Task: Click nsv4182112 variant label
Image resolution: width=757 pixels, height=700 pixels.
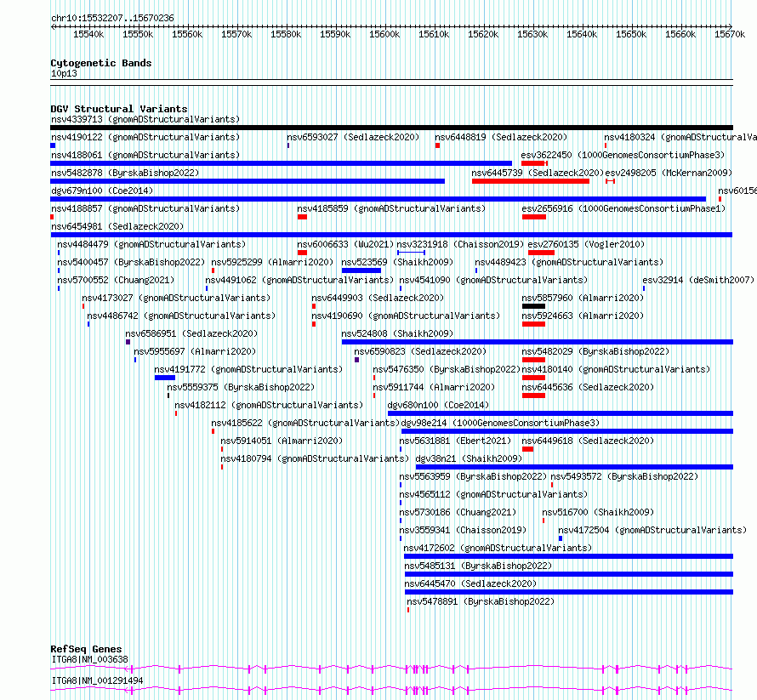Action: [269, 405]
